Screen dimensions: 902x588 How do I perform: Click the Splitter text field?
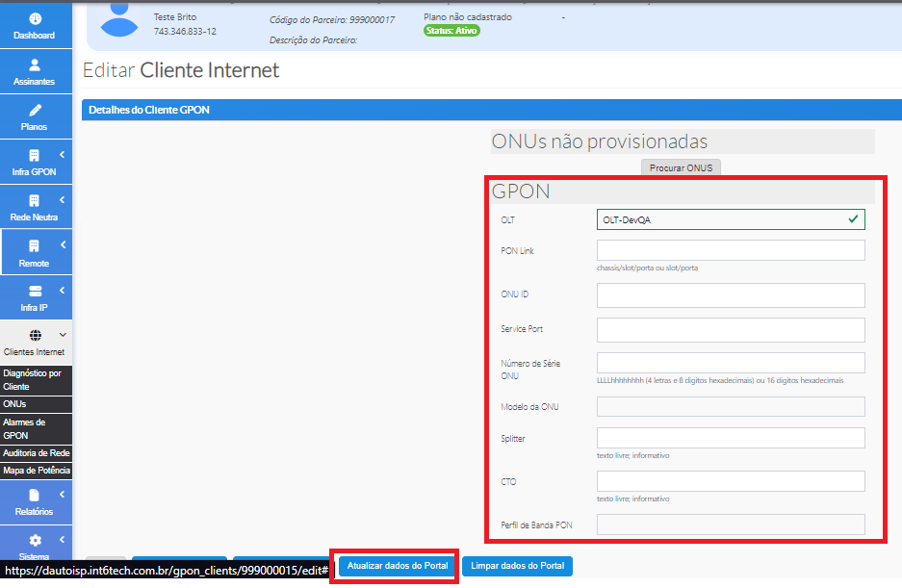point(730,438)
